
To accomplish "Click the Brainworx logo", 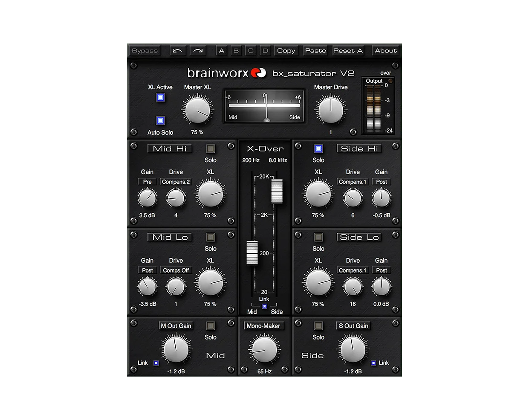I will [x=227, y=73].
